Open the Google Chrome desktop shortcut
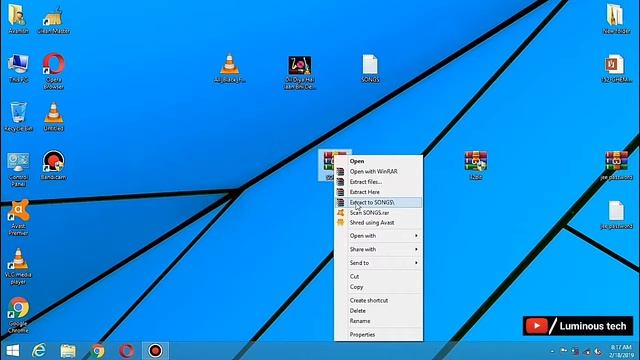This screenshot has height=360, width=640. click(x=18, y=315)
